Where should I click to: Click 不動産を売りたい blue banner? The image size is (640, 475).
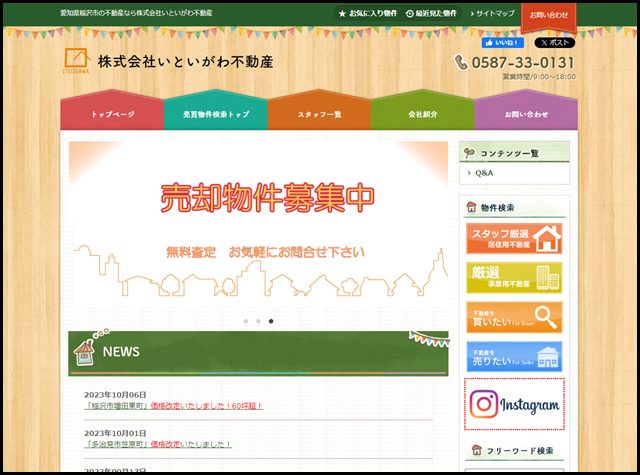(514, 357)
